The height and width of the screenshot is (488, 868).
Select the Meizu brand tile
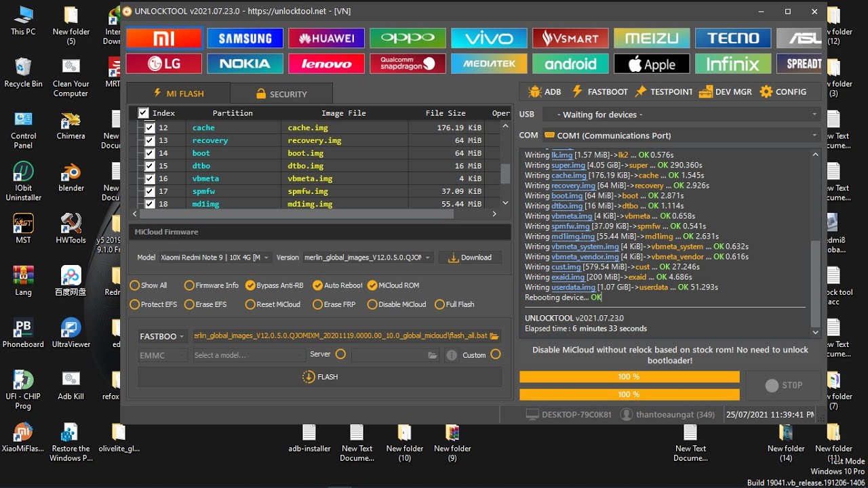[x=652, y=38]
